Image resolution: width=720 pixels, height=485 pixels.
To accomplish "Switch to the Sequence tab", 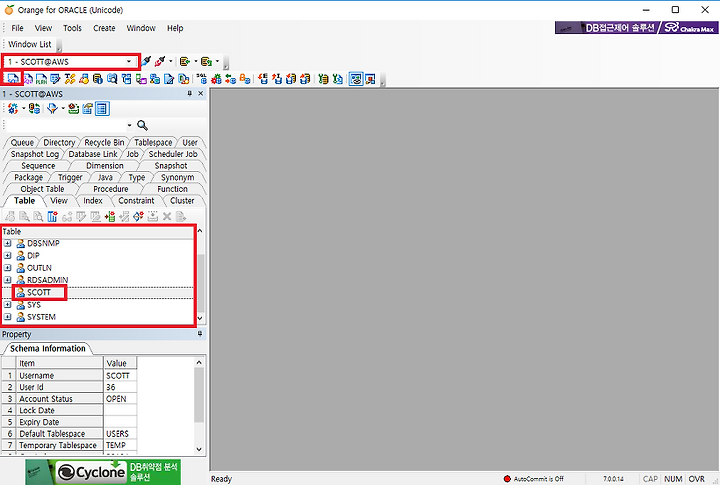I will coord(38,166).
